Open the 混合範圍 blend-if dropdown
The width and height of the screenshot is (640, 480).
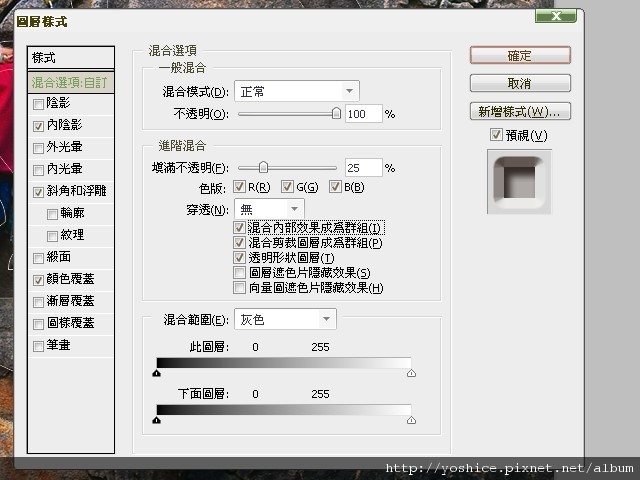tap(285, 319)
